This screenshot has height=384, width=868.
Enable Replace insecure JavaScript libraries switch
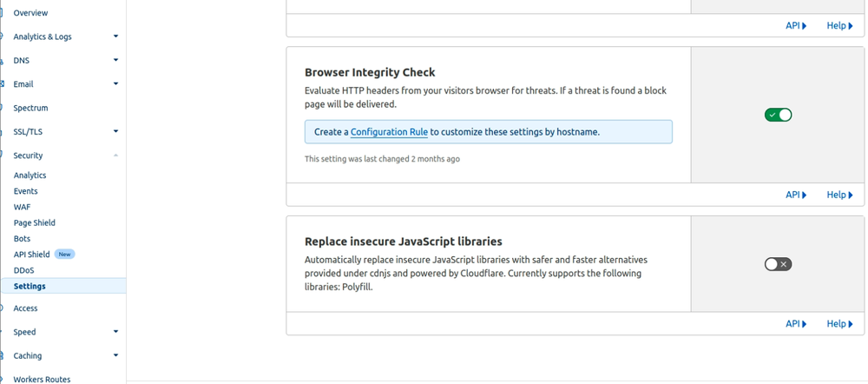(x=778, y=264)
